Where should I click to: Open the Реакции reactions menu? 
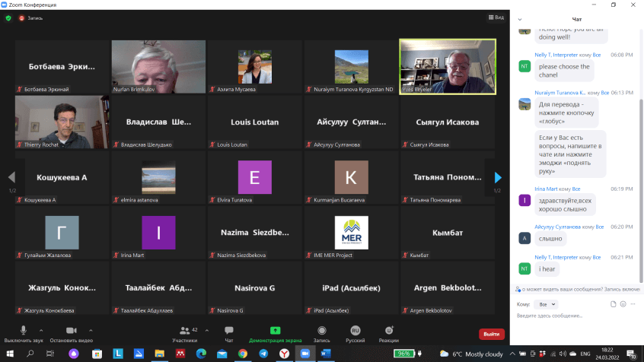(x=390, y=332)
